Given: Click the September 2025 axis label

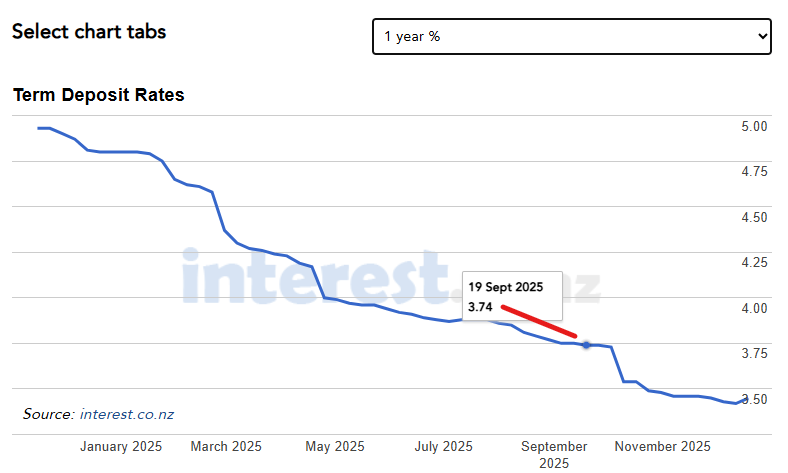Looking at the screenshot, I should coord(554,454).
